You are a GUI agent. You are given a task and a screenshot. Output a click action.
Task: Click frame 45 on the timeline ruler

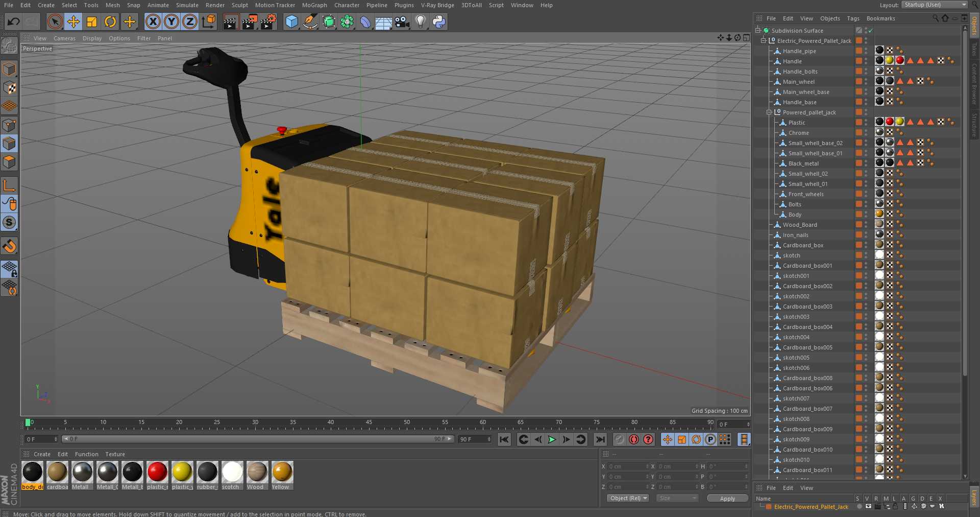[x=369, y=424]
